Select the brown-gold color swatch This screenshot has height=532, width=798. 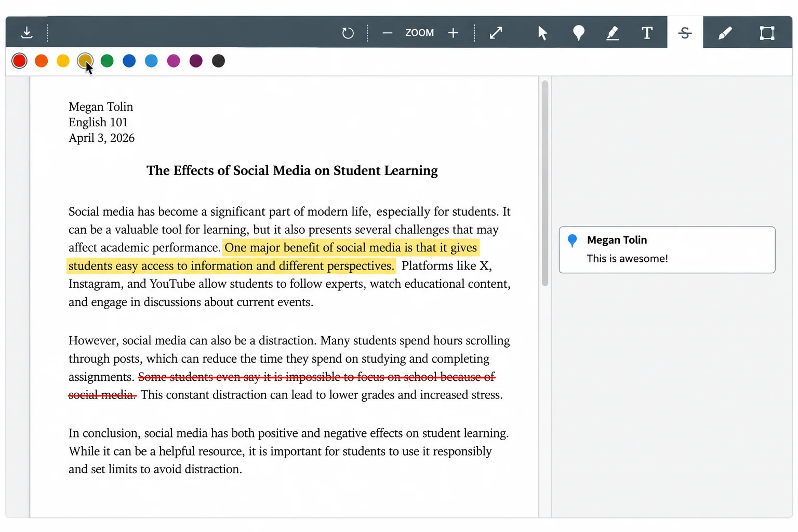click(85, 61)
